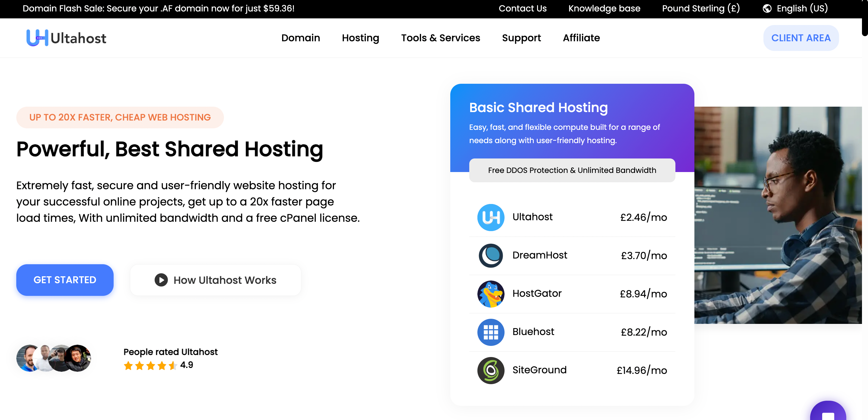Viewport: 868px width, 420px height.
Task: Click the customer avatars group thumbnail
Action: pyautogui.click(x=54, y=358)
